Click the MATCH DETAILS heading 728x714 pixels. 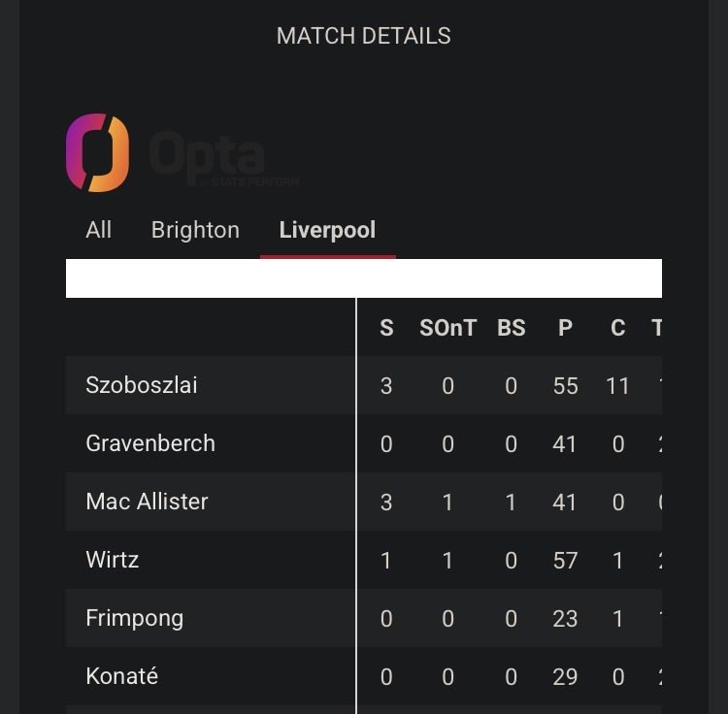tap(363, 36)
